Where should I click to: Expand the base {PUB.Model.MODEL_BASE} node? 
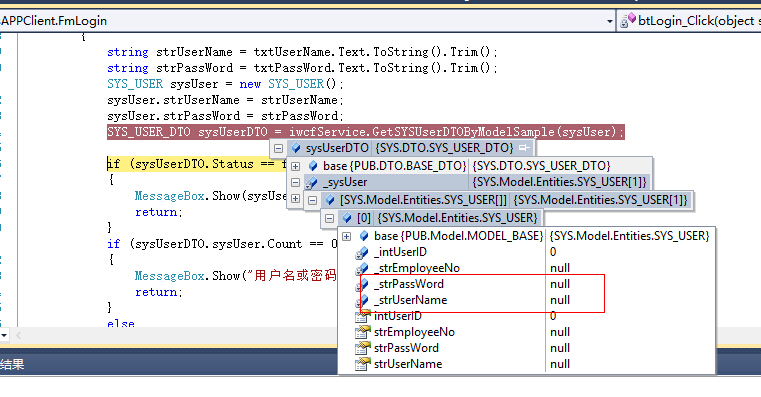(347, 236)
